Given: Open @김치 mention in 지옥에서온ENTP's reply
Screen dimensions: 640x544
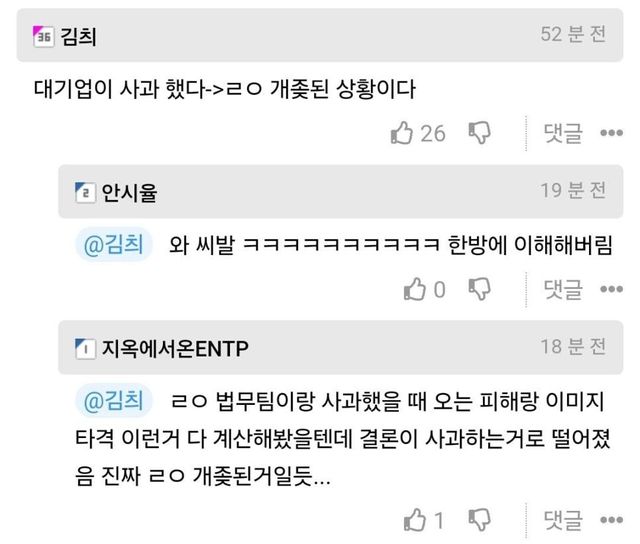Looking at the screenshot, I should 114,400.
